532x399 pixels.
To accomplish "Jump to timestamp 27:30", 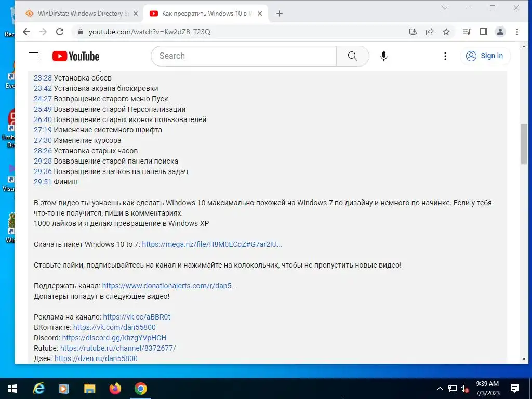I will [x=43, y=140].
